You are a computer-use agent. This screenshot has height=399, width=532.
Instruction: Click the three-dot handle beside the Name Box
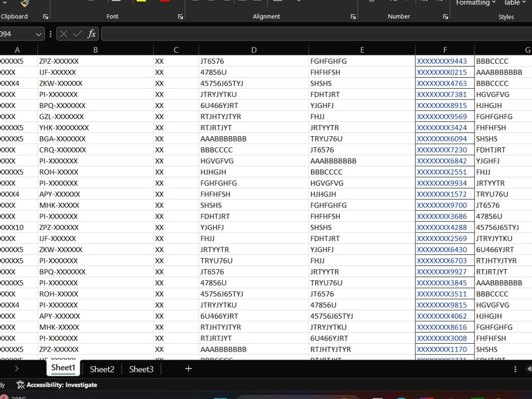pyautogui.click(x=50, y=34)
